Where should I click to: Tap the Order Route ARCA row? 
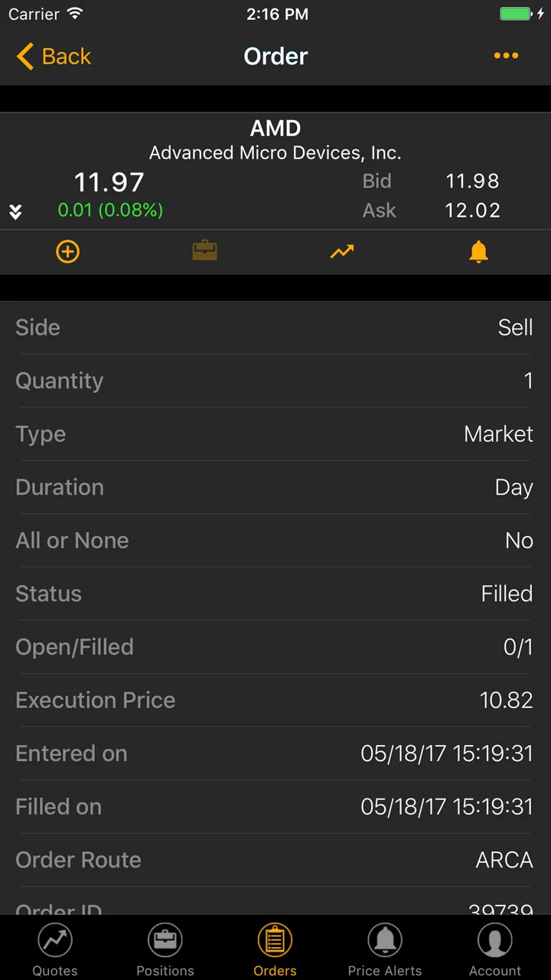275,860
